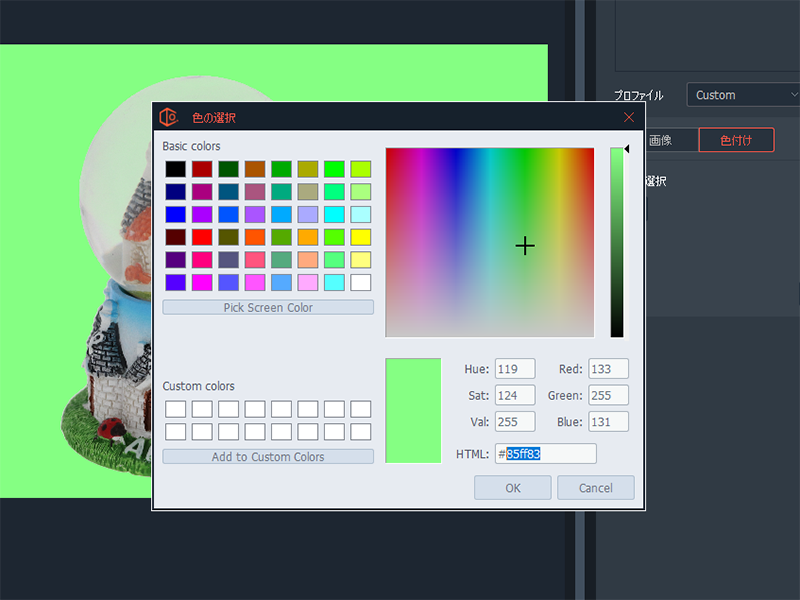Select the black basic color swatch
The image size is (800, 600).
(x=176, y=169)
